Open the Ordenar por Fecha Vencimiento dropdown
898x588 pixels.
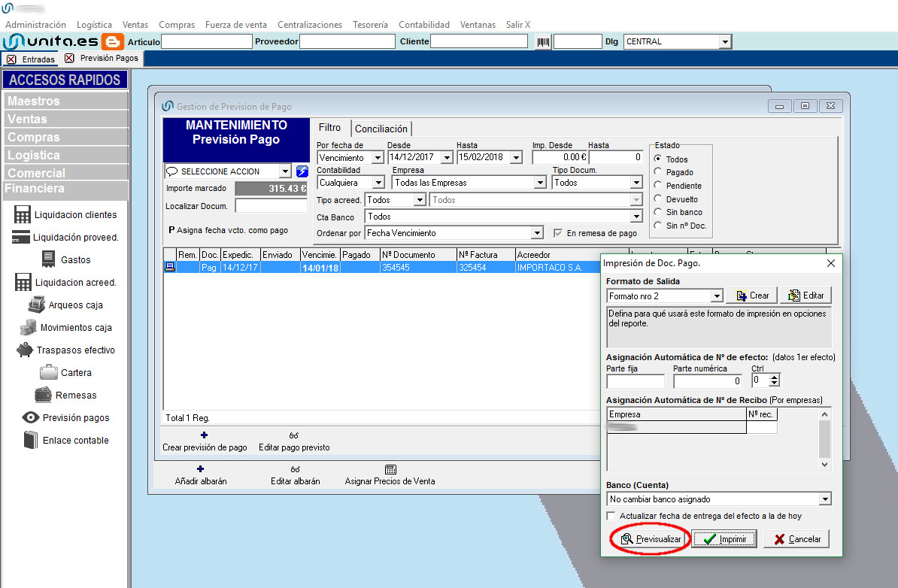[537, 233]
